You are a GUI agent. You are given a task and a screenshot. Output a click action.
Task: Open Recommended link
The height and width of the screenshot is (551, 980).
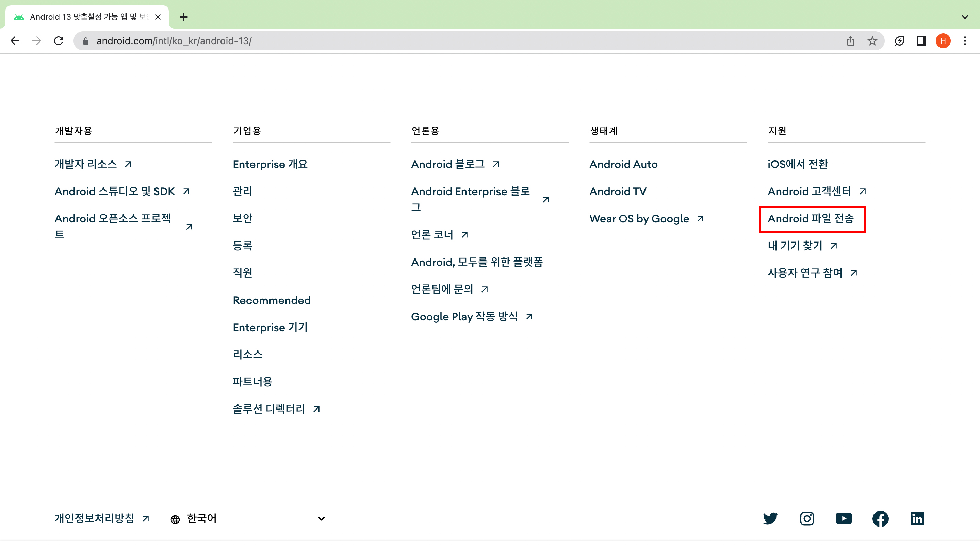[272, 300]
